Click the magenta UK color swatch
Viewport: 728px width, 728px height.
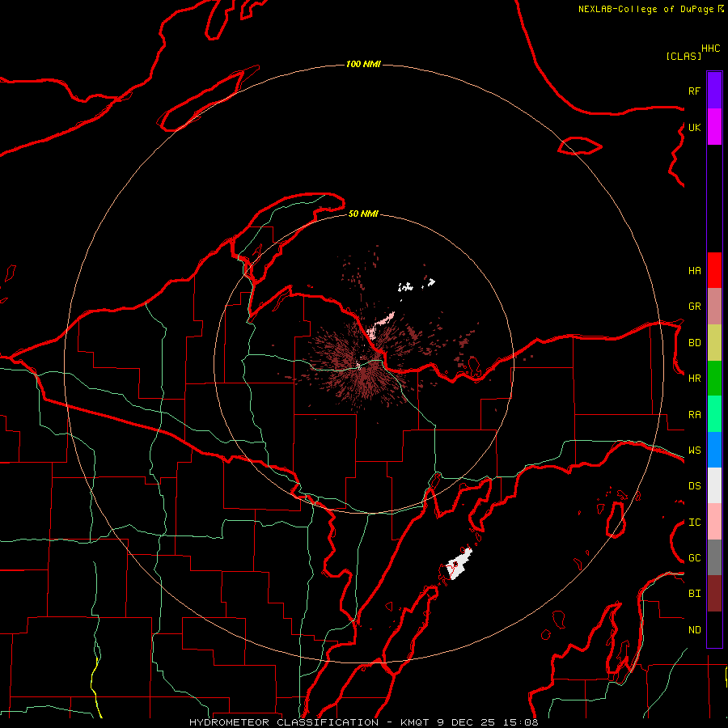point(714,127)
